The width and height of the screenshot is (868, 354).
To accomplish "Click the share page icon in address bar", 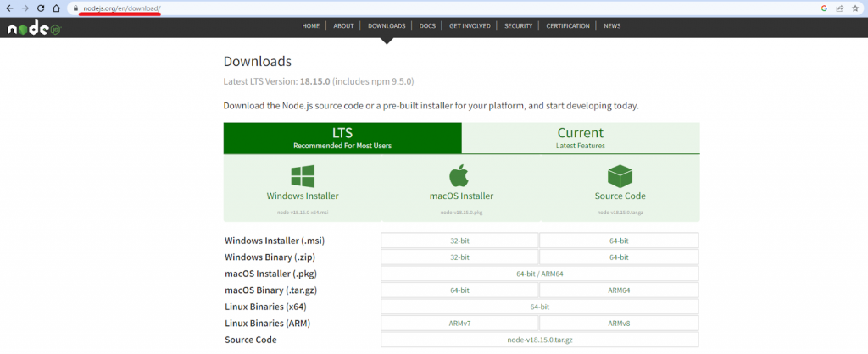I will (x=838, y=8).
